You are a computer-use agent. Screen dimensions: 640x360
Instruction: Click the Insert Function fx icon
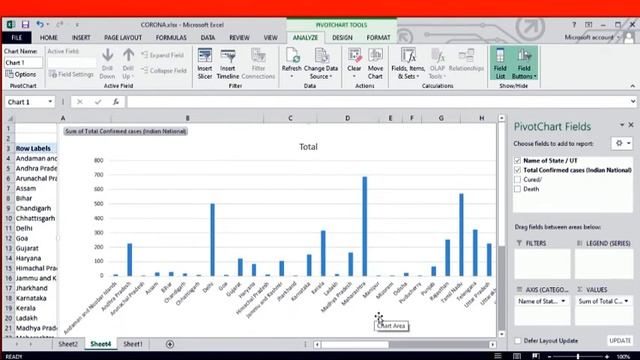pyautogui.click(x=116, y=102)
